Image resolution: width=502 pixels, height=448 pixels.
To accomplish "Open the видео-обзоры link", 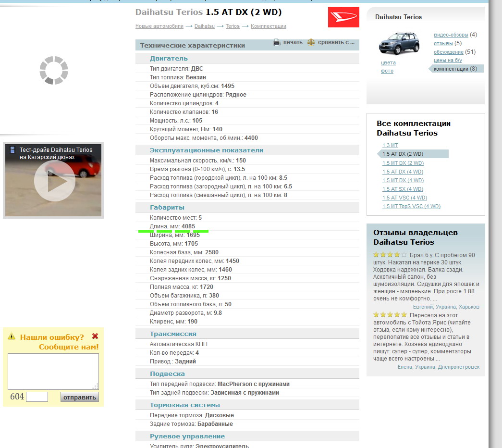I will tap(451, 35).
